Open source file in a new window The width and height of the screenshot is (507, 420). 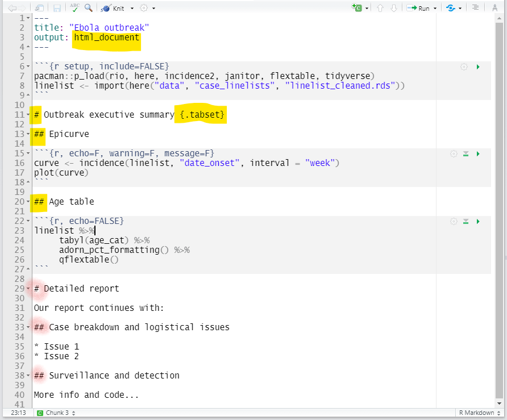38,8
